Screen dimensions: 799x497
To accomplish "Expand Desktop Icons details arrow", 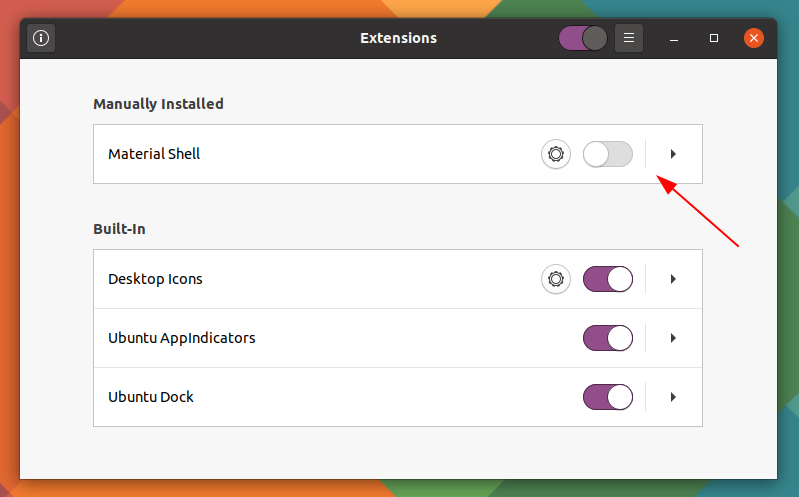I will click(x=673, y=279).
